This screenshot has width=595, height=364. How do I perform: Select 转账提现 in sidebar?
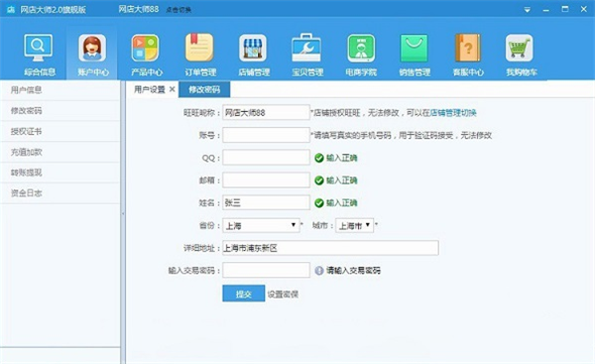(x=60, y=173)
